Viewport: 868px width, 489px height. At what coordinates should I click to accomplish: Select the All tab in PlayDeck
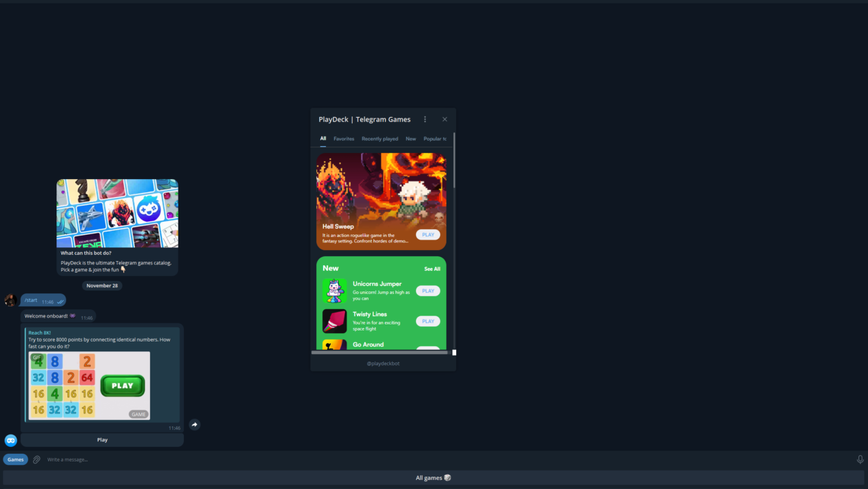tap(323, 138)
